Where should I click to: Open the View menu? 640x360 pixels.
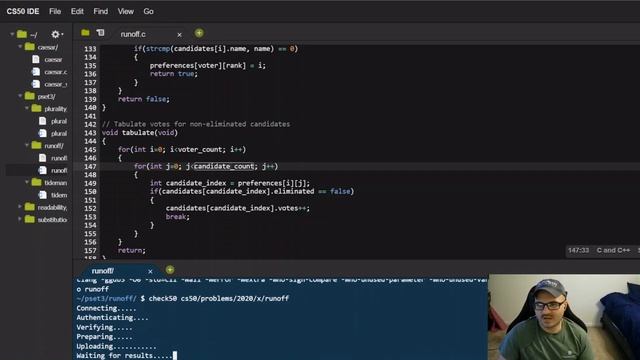pyautogui.click(x=125, y=11)
